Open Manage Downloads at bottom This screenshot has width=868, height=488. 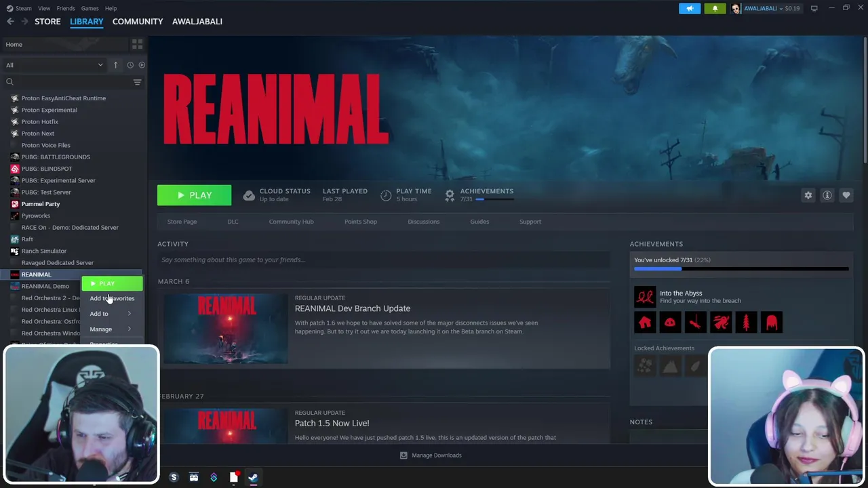coord(431,455)
